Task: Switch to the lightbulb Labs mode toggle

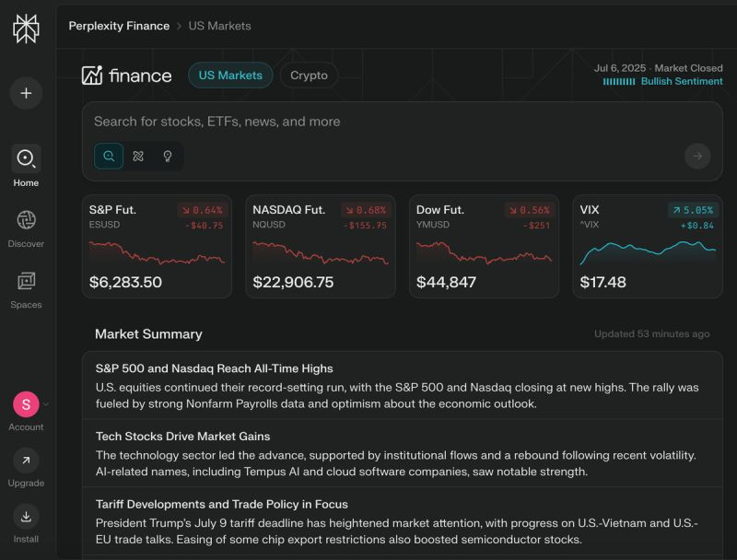Action: tap(168, 156)
